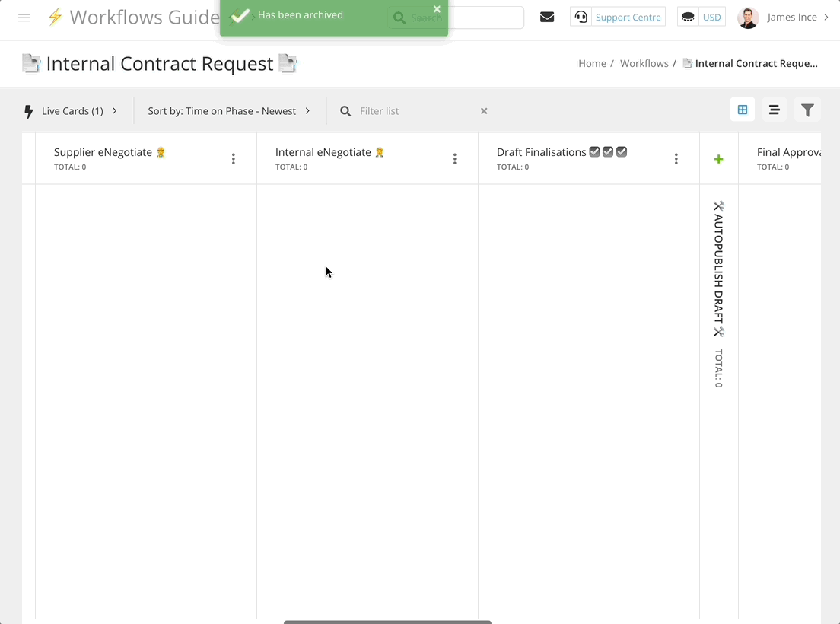Click the headset support icon

581,18
